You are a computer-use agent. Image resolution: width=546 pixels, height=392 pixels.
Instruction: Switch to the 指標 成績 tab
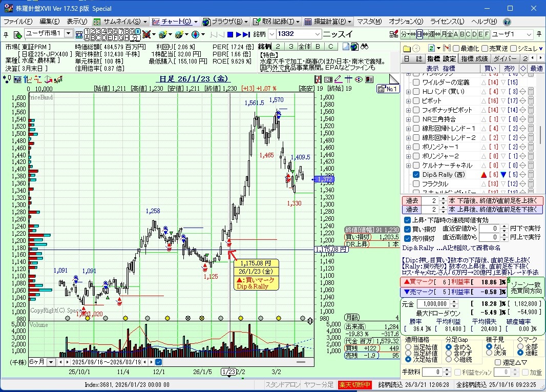pyautogui.click(x=474, y=59)
